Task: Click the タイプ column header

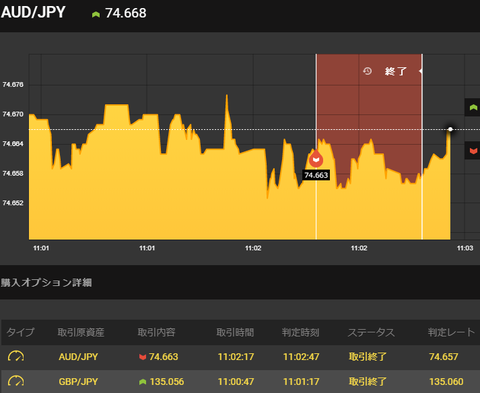Action: 20,332
